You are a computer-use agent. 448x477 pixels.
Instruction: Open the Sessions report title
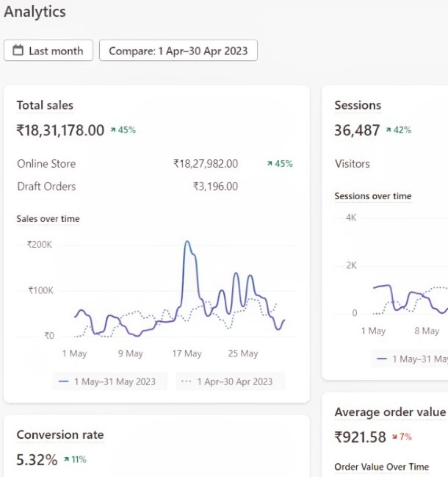[x=358, y=105]
